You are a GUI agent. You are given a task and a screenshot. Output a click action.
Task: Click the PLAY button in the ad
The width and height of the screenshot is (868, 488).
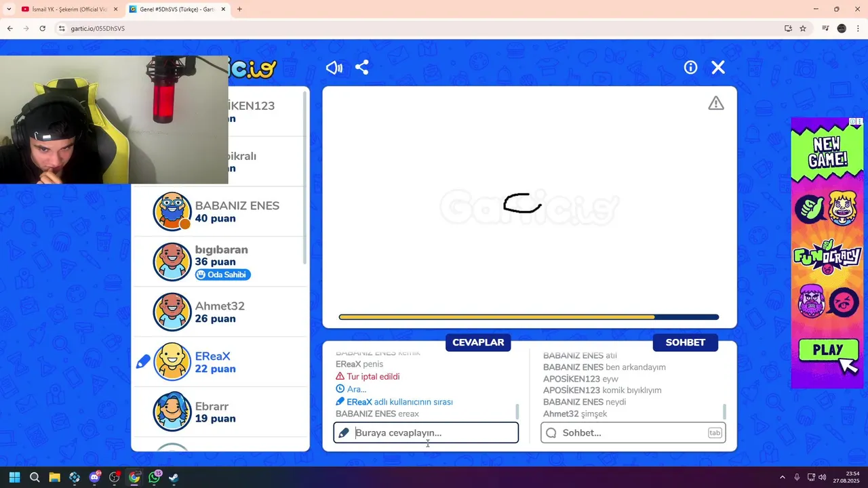click(x=828, y=350)
